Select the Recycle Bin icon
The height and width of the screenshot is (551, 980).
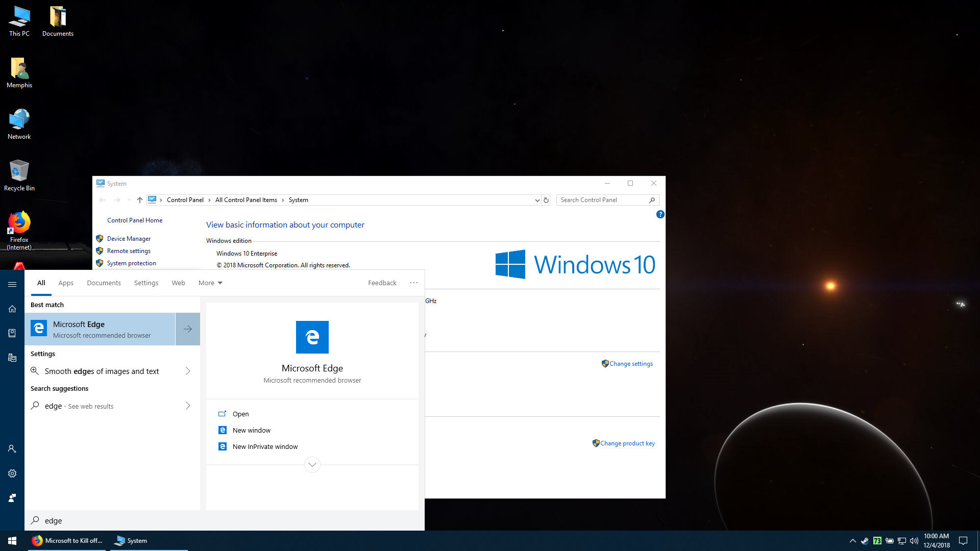coord(19,176)
